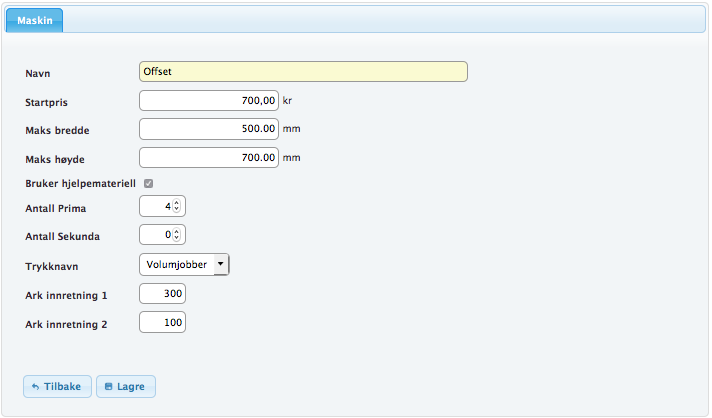Edit the Ark innretning 1 field

coord(162,294)
